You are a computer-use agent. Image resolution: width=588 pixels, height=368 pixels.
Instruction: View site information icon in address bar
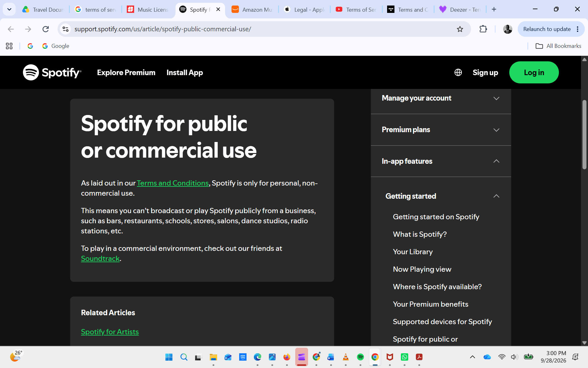click(x=66, y=29)
